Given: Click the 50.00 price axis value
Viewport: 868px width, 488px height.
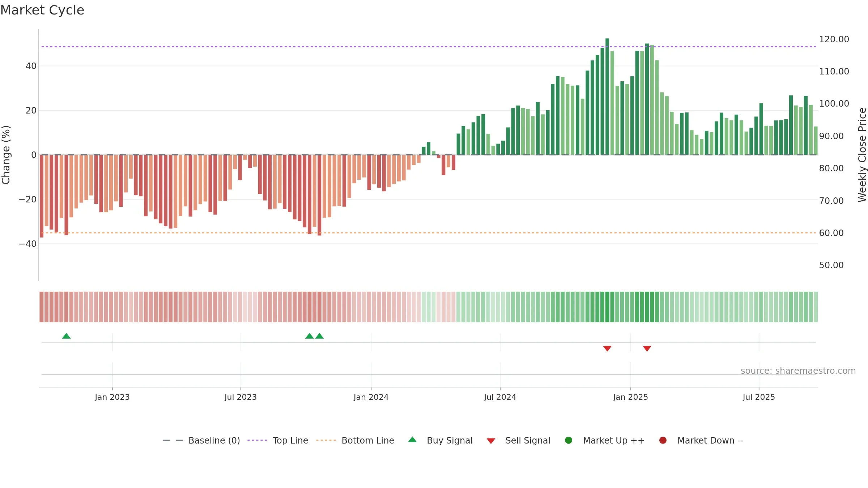Looking at the screenshot, I should point(831,265).
